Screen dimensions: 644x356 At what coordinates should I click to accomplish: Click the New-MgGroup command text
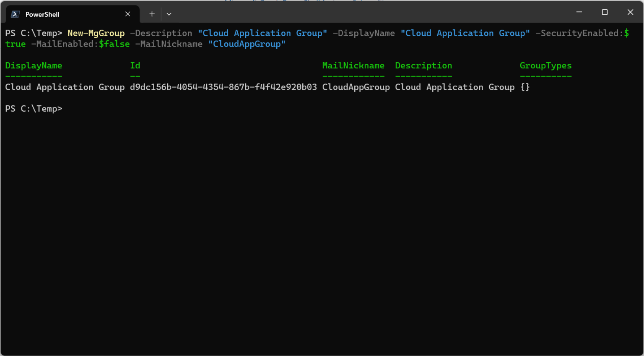click(96, 33)
